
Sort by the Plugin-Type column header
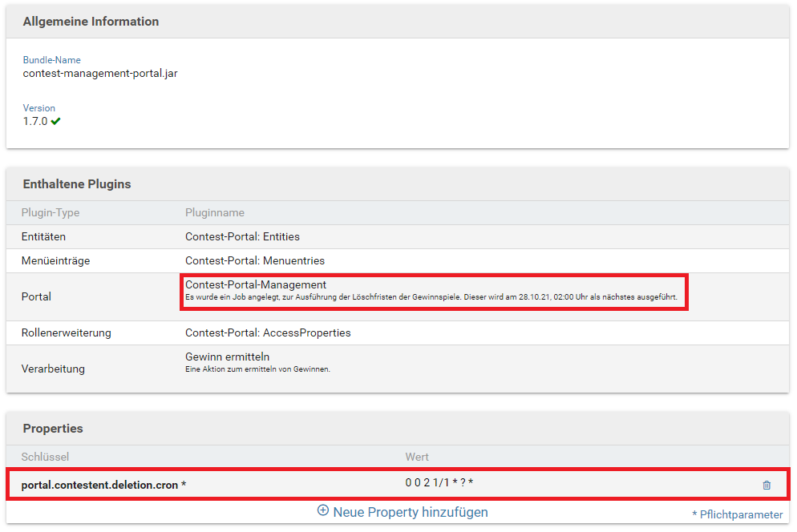coord(51,212)
